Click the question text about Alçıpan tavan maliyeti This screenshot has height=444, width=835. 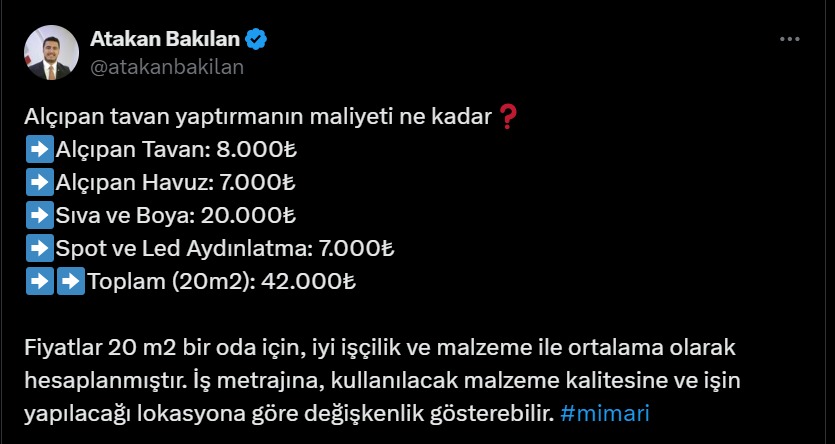tap(258, 119)
